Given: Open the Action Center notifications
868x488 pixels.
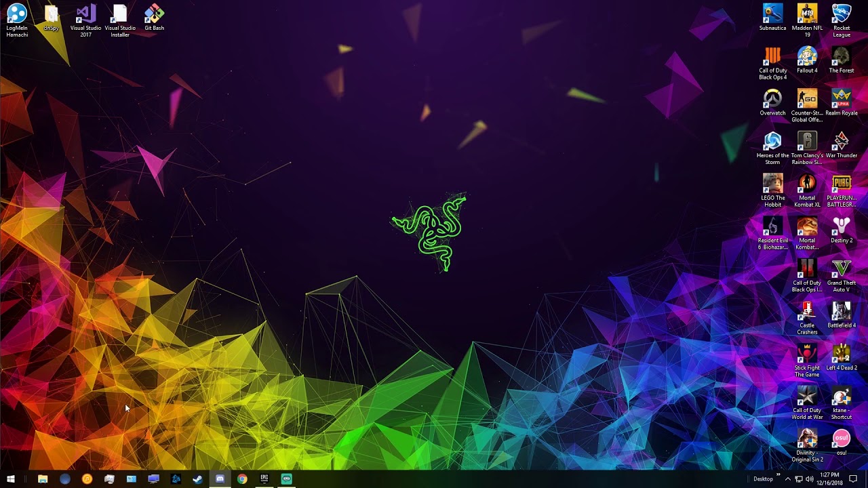Looking at the screenshot, I should click(853, 479).
